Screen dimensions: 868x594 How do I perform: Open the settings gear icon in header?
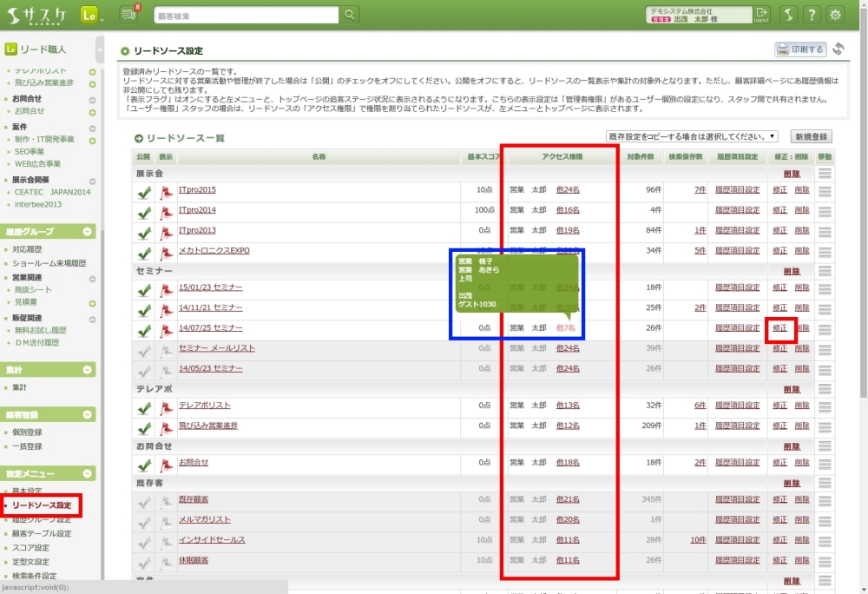pos(835,15)
